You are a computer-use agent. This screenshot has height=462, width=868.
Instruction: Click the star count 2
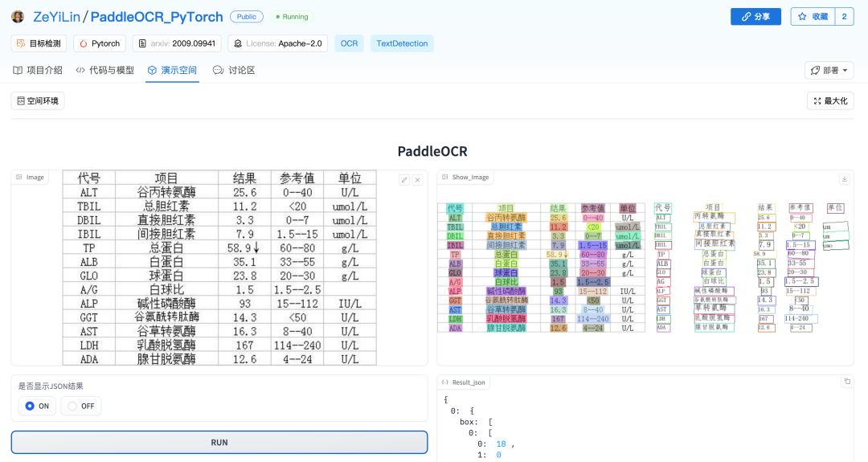click(x=844, y=17)
